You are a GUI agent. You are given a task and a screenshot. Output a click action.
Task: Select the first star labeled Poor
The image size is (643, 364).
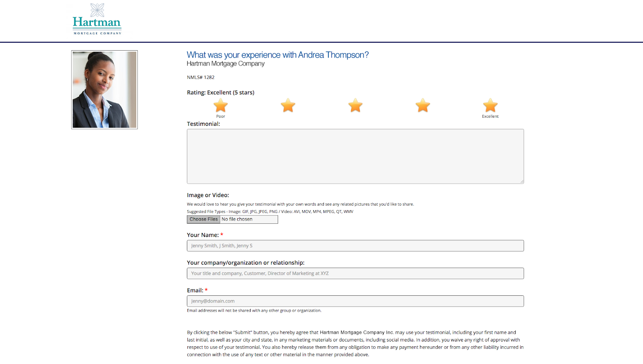221,106
